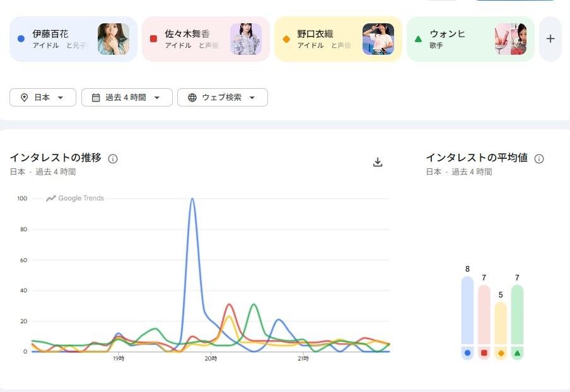Select the 伊藤百花 search term card

point(73,39)
